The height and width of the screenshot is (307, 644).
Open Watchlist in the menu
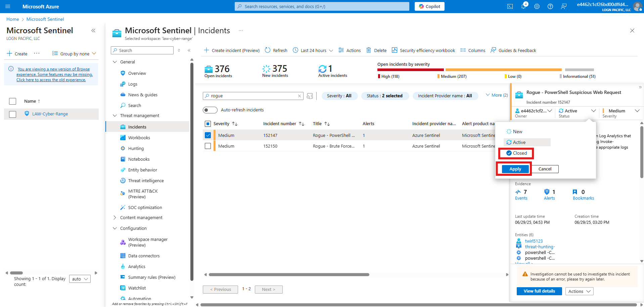coord(137,288)
